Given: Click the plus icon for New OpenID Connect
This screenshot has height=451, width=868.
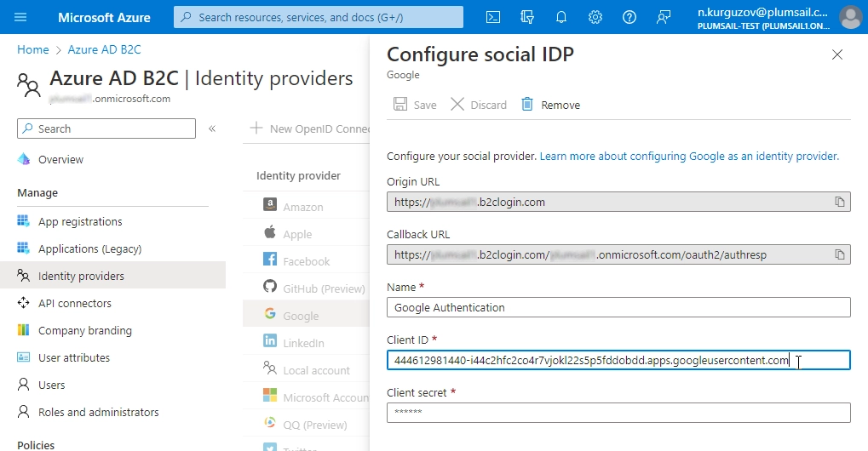Looking at the screenshot, I should [256, 128].
